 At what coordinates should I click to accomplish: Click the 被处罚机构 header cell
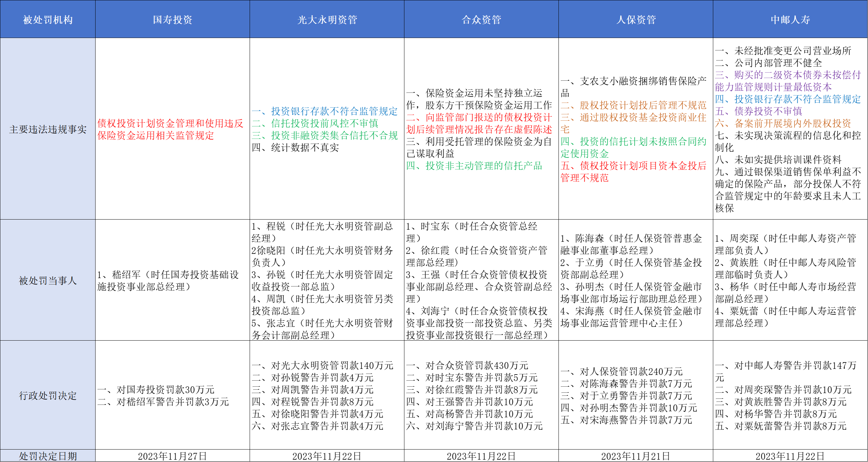47,20
